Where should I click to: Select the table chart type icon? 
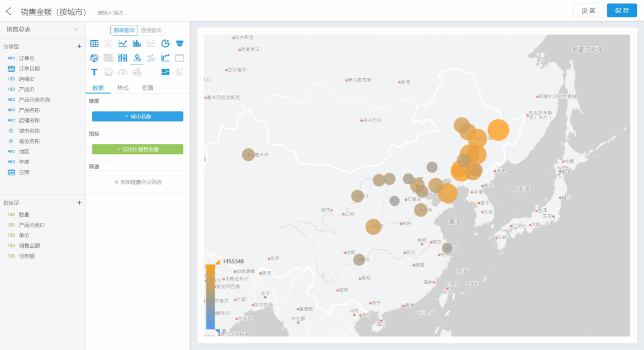(94, 44)
